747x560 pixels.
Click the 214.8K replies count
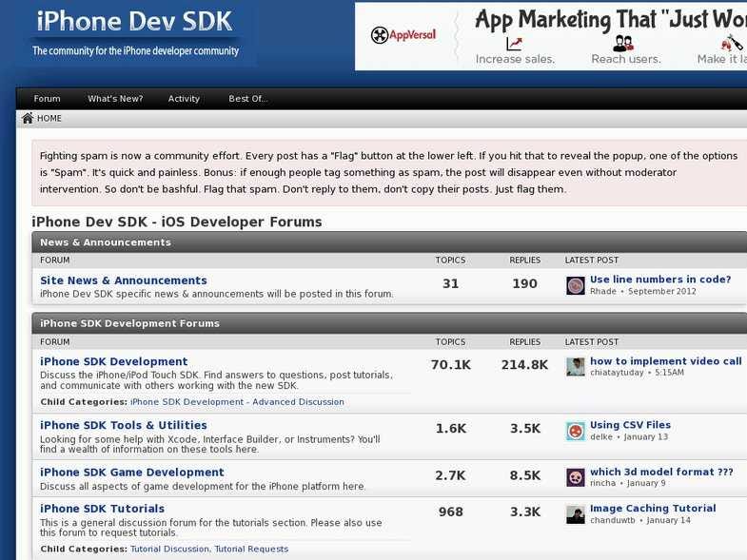[x=524, y=365]
